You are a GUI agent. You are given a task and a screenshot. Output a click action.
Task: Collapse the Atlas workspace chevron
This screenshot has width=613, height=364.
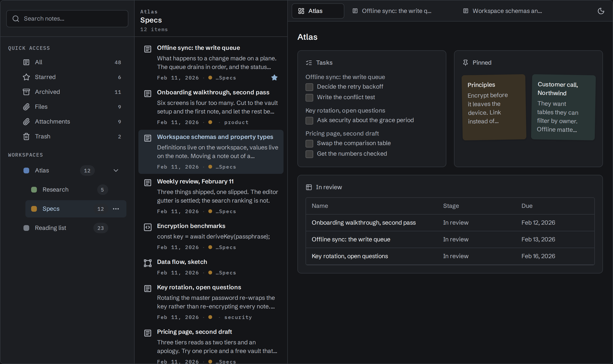116,171
